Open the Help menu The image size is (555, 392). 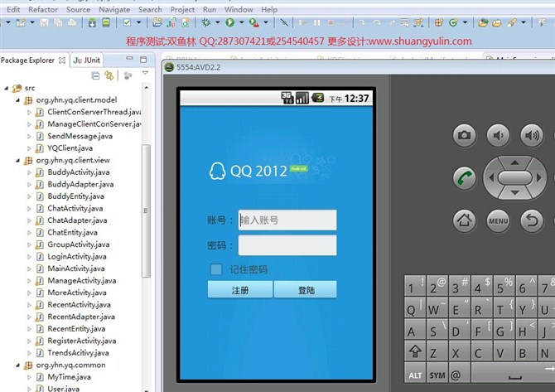(x=269, y=10)
